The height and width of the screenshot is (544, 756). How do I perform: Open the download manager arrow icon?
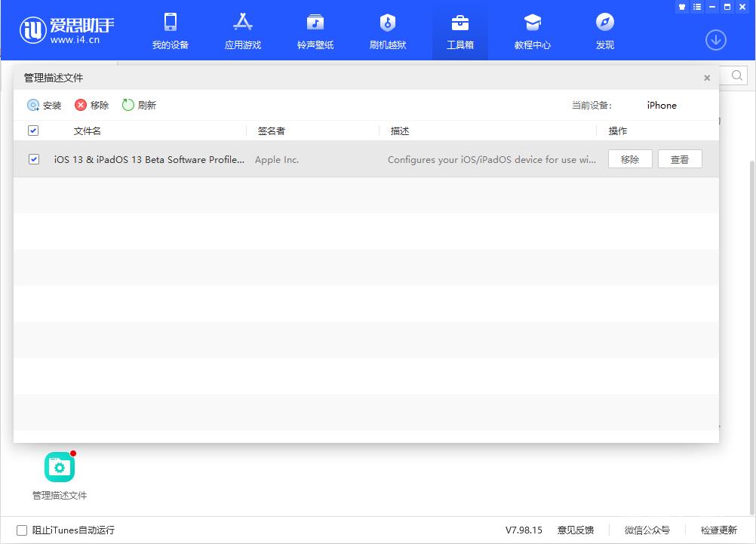click(715, 41)
